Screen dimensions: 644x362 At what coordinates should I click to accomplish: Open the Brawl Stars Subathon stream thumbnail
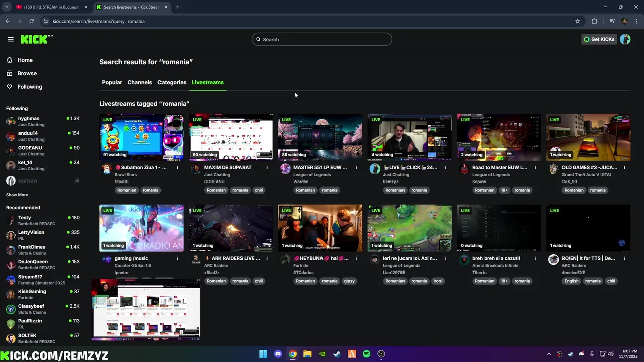(141, 137)
